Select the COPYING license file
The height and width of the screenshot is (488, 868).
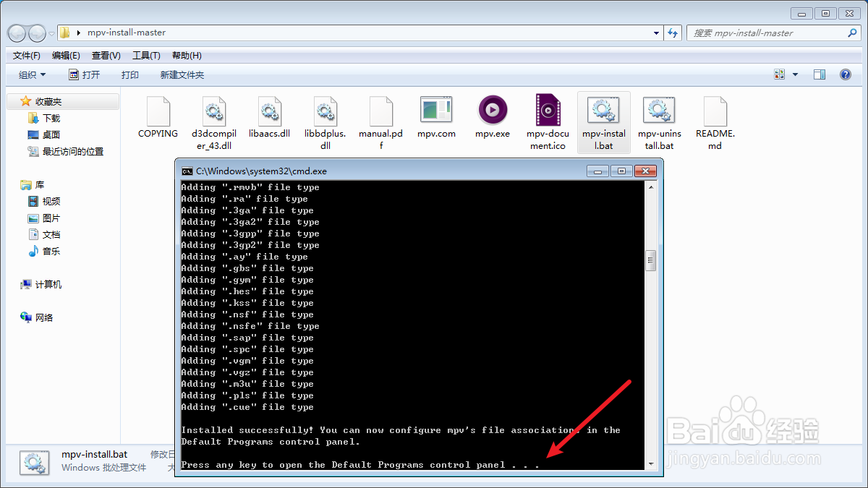click(158, 116)
